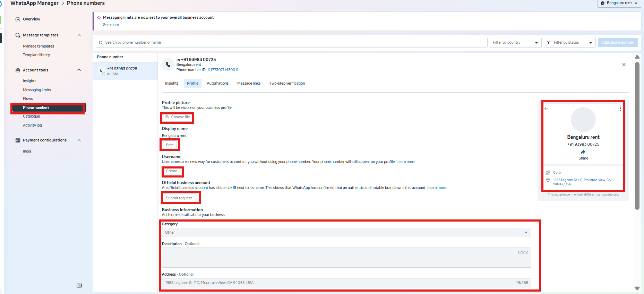
Task: Click the scroll down arrow
Action: 637,288
